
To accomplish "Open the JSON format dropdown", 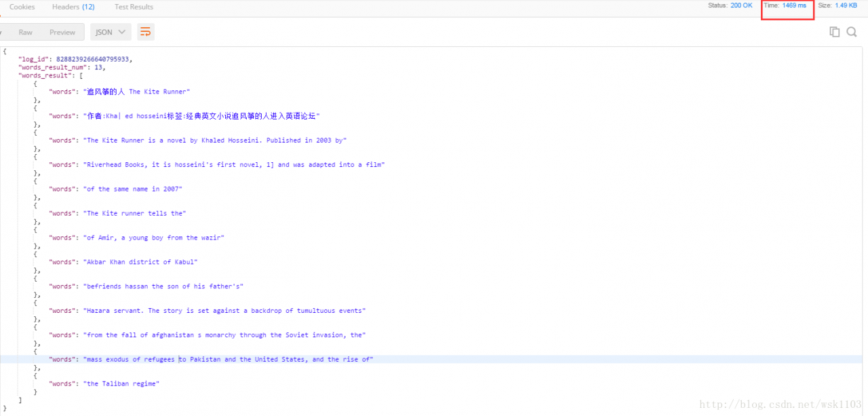I will click(x=111, y=32).
